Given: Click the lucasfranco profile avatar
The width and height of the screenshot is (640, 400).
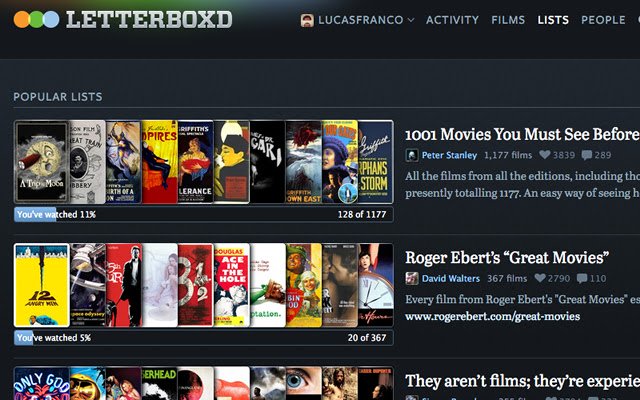Looking at the screenshot, I should (307, 20).
